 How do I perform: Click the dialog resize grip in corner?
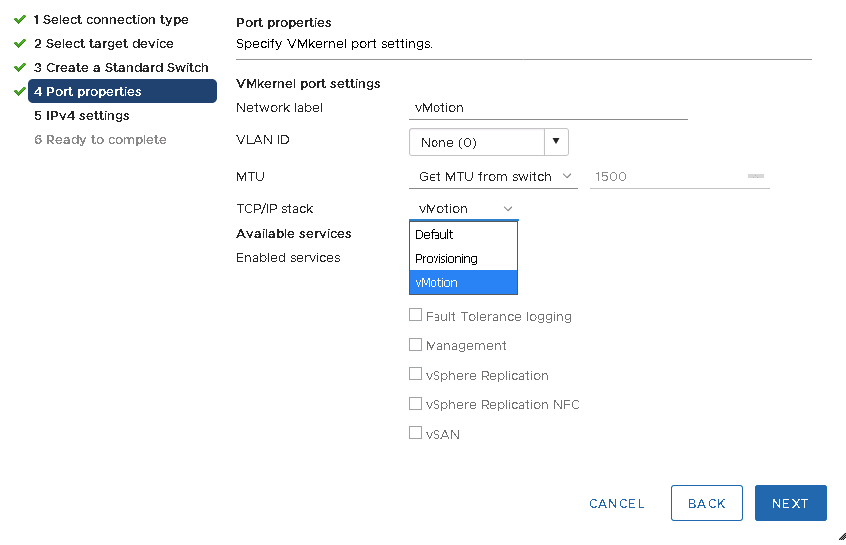click(x=842, y=536)
